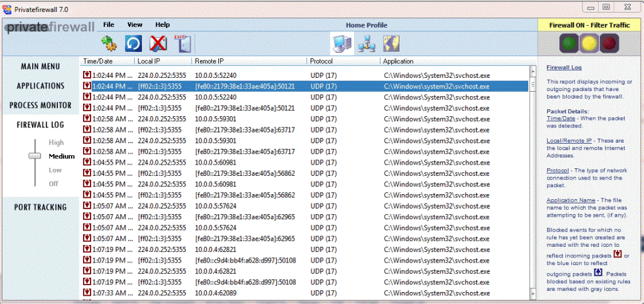This screenshot has height=304, width=644.
Task: Select the Home profile computer icon
Action: point(341,43)
